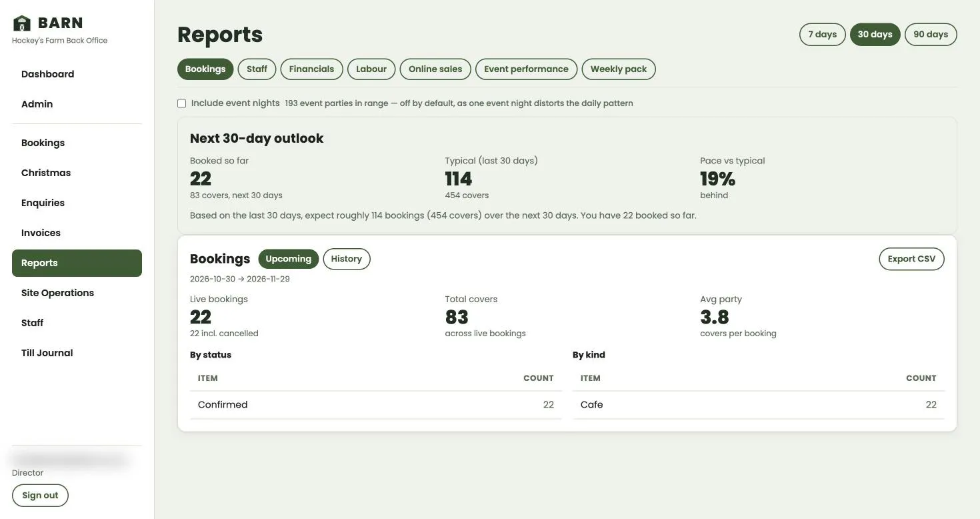Click the BARN barn logo icon
This screenshot has height=519, width=980.
[x=22, y=23]
